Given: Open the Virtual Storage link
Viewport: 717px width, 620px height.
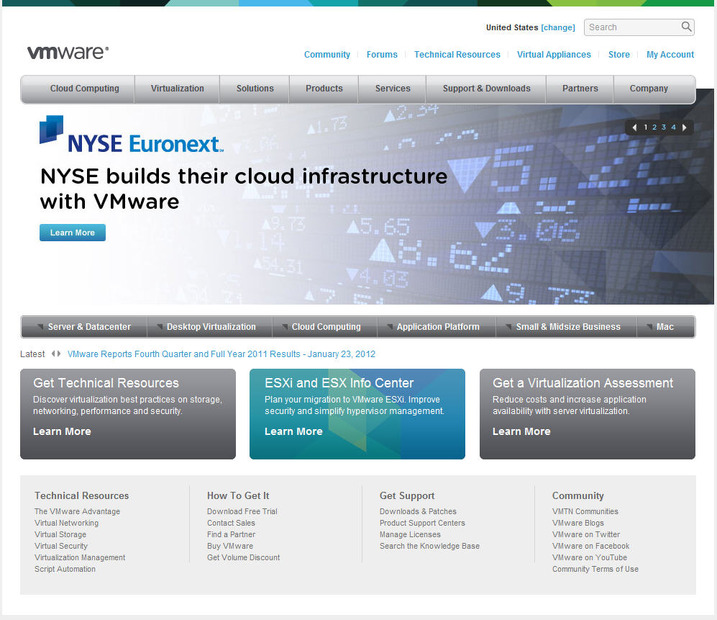Looking at the screenshot, I should point(60,534).
